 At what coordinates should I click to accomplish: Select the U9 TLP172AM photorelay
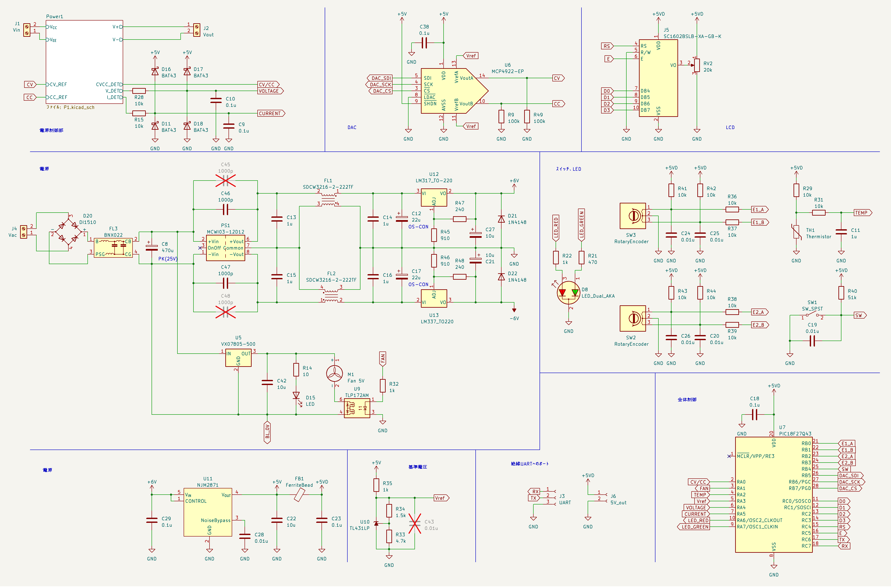point(357,408)
